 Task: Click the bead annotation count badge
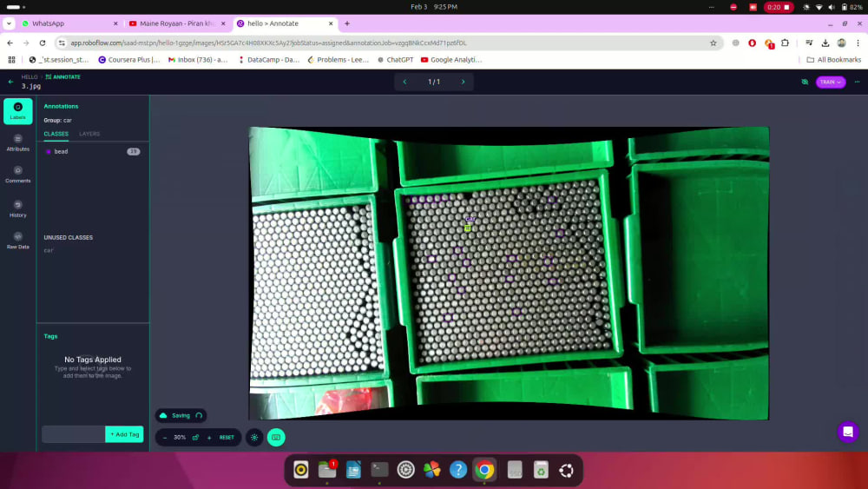click(x=134, y=151)
